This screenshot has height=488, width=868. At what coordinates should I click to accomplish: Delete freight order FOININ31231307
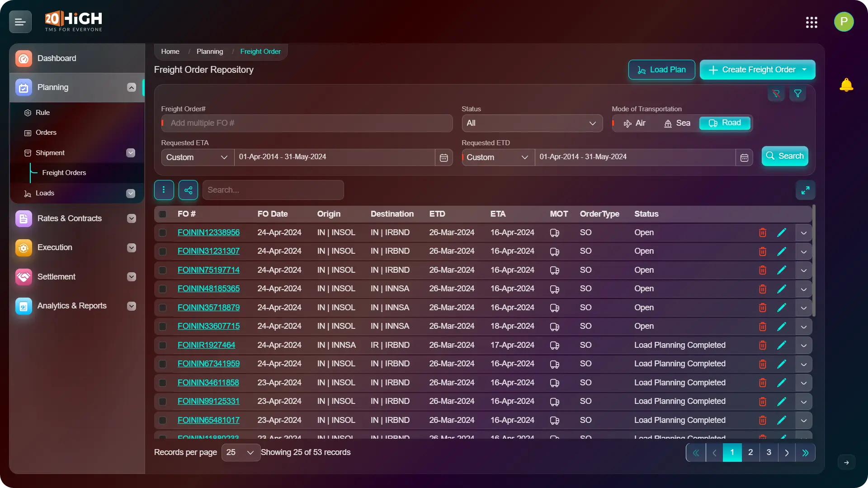(763, 251)
